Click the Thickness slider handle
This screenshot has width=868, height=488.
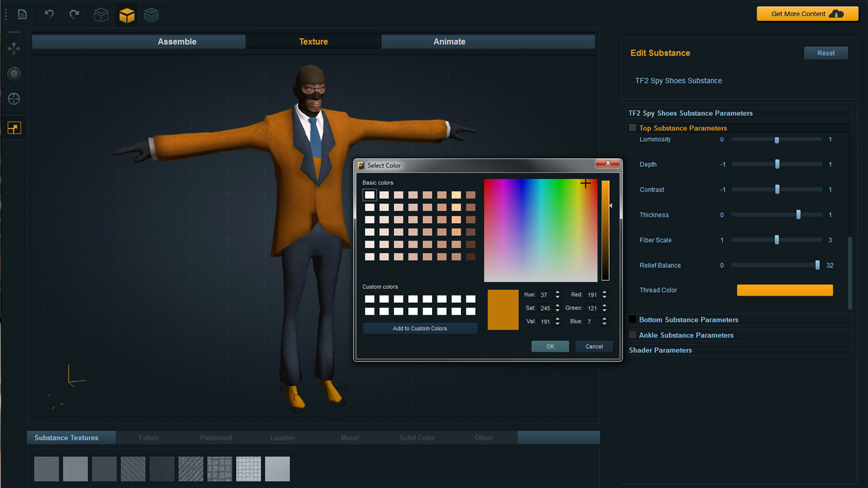click(798, 215)
